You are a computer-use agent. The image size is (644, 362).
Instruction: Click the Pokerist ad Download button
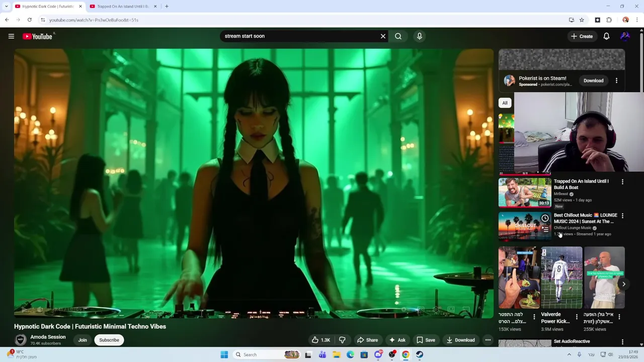click(x=593, y=80)
